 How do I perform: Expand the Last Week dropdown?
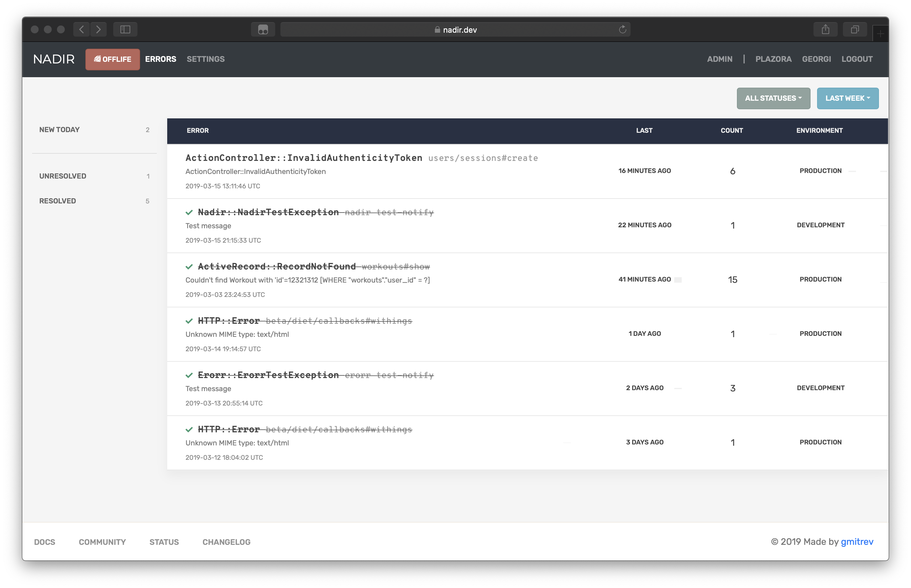[x=847, y=98]
